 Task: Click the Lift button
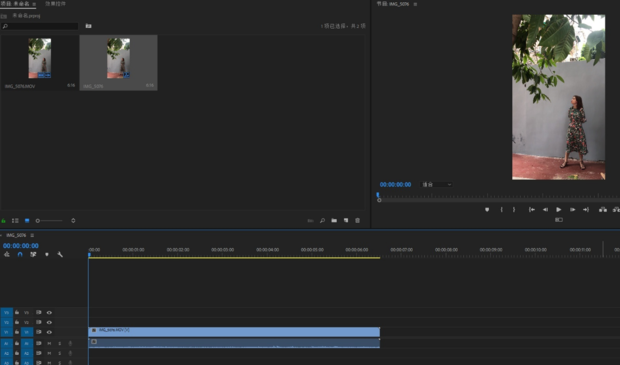(603, 210)
